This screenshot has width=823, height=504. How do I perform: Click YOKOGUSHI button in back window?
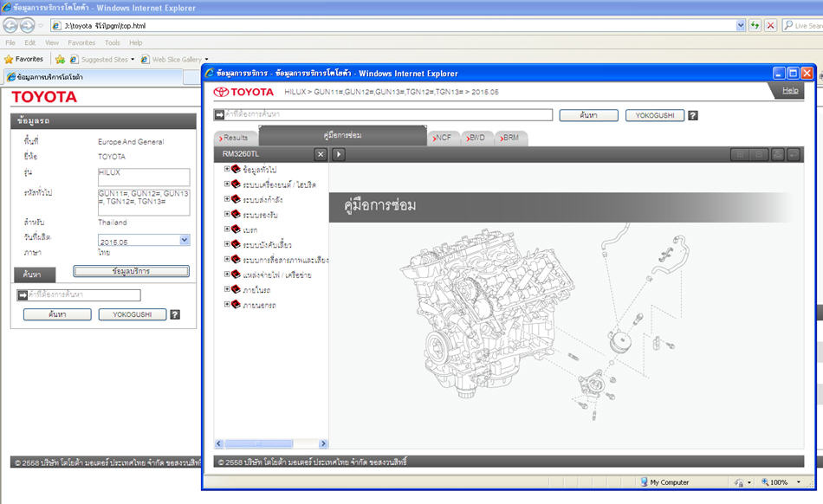133,314
